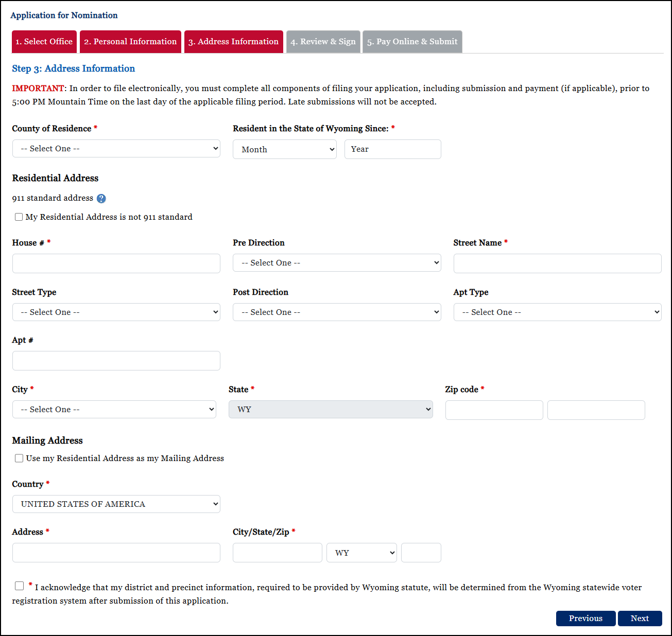Open the Apt Type dropdown
Image resolution: width=672 pixels, height=636 pixels.
click(558, 312)
